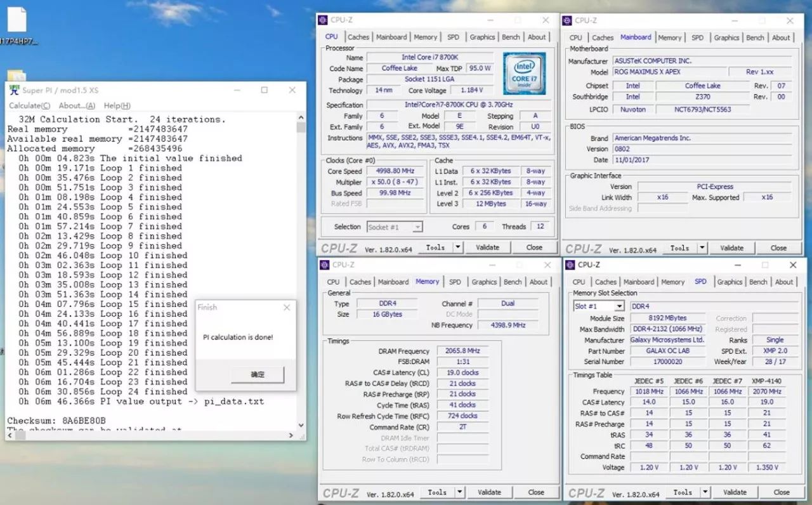
Task: Click the Tools button in the CPU window
Action: click(435, 247)
